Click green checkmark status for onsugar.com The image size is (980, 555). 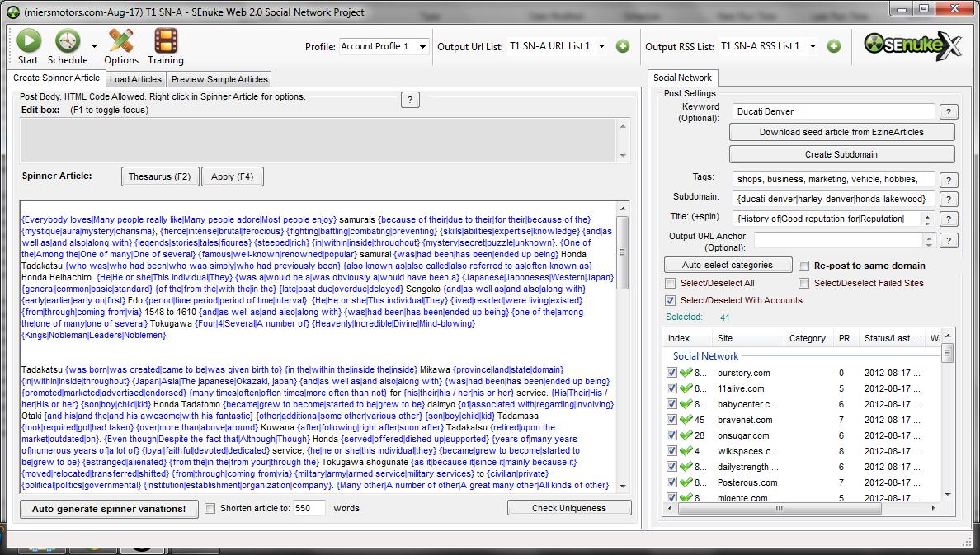click(x=686, y=435)
